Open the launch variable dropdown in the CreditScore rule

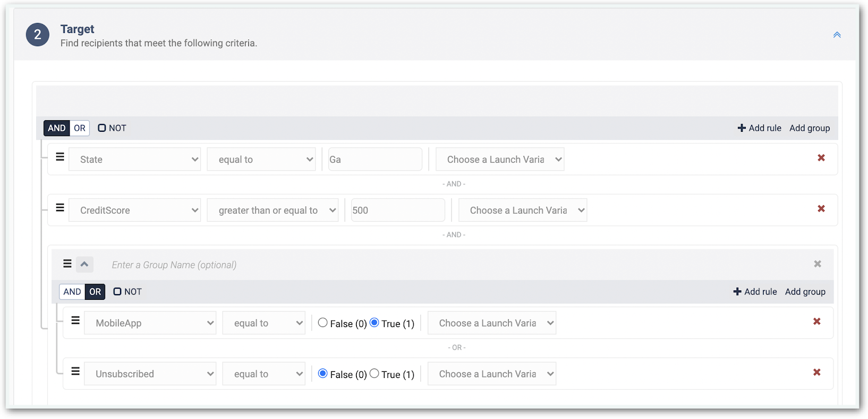click(523, 211)
